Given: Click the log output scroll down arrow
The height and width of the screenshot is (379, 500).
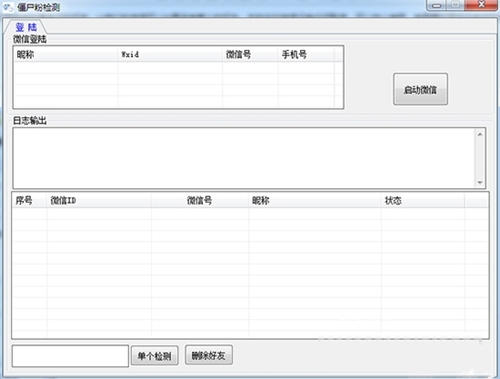Looking at the screenshot, I should (480, 182).
